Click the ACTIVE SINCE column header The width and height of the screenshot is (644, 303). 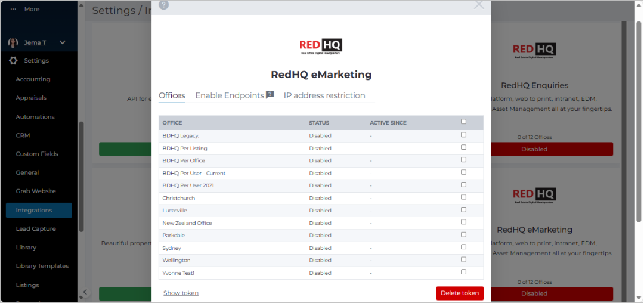[x=388, y=123]
